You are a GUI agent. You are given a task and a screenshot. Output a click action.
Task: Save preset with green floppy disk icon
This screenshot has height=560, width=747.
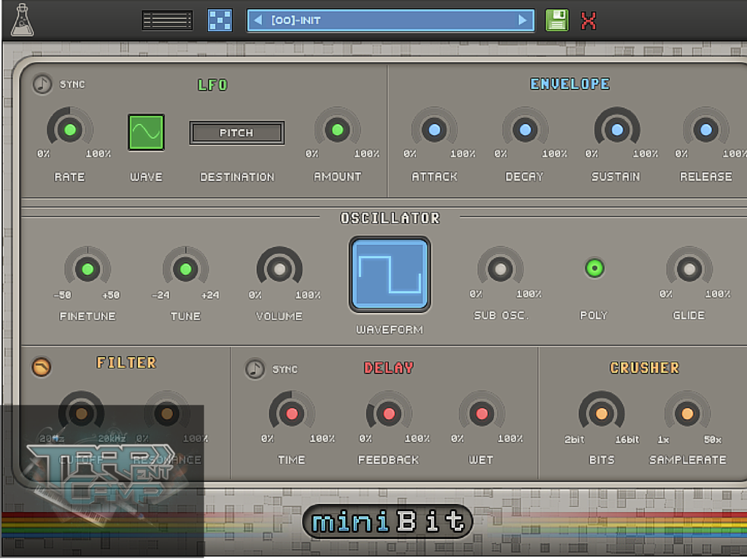click(557, 20)
